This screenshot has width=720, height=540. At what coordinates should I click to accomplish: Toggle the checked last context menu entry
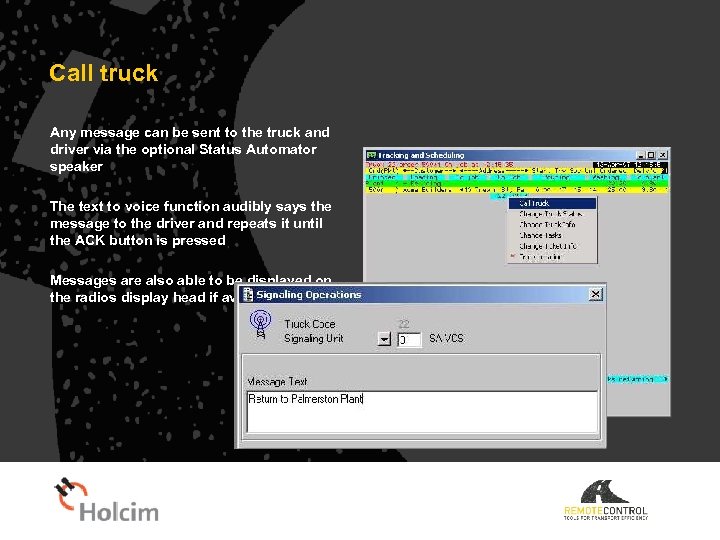pos(552,257)
